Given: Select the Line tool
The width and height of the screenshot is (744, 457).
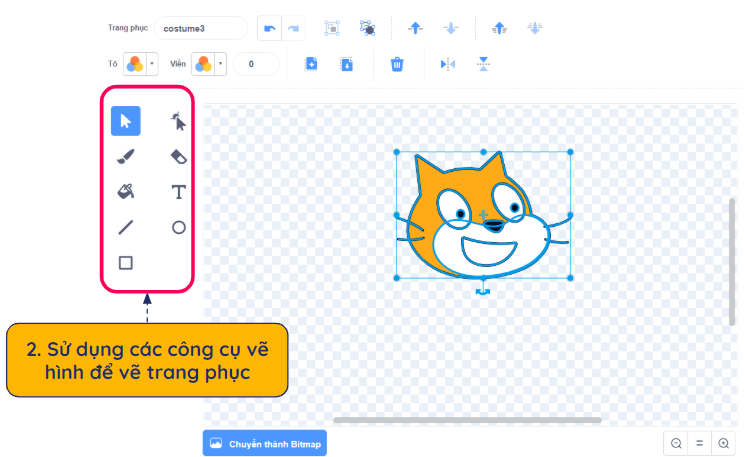Looking at the screenshot, I should [x=126, y=227].
